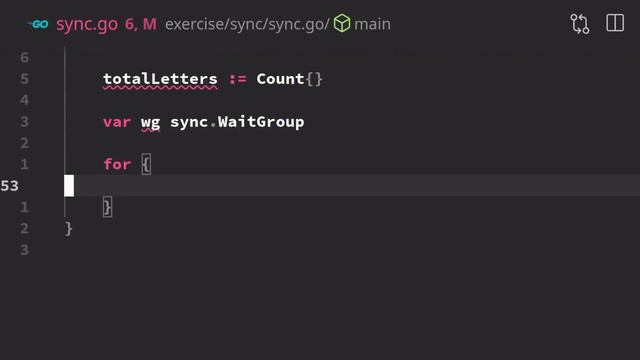
Task: Click the var keyword
Action: click(x=117, y=122)
